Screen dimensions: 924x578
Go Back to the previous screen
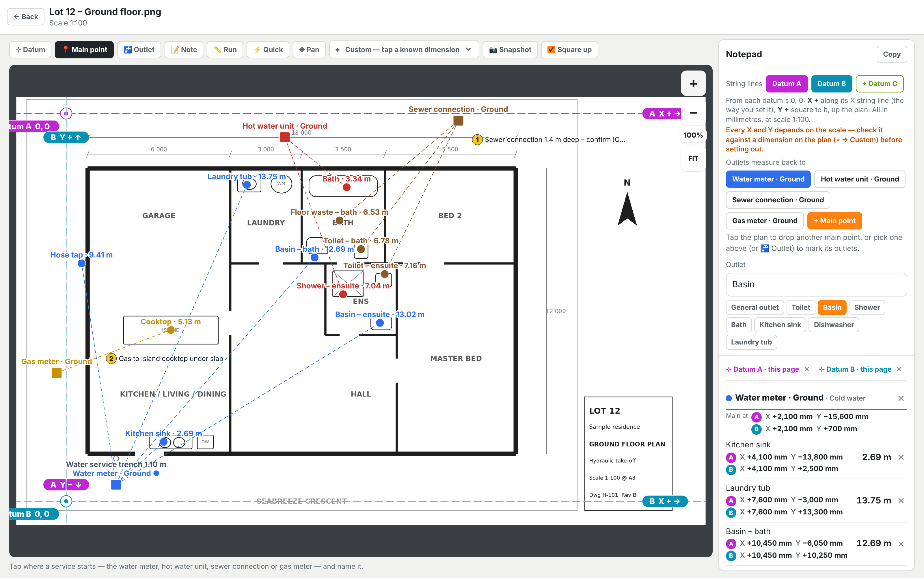tap(26, 16)
